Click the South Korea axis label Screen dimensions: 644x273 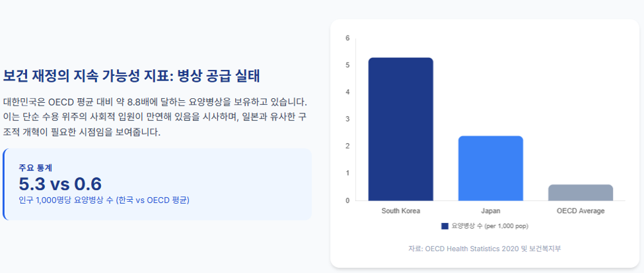400,211
